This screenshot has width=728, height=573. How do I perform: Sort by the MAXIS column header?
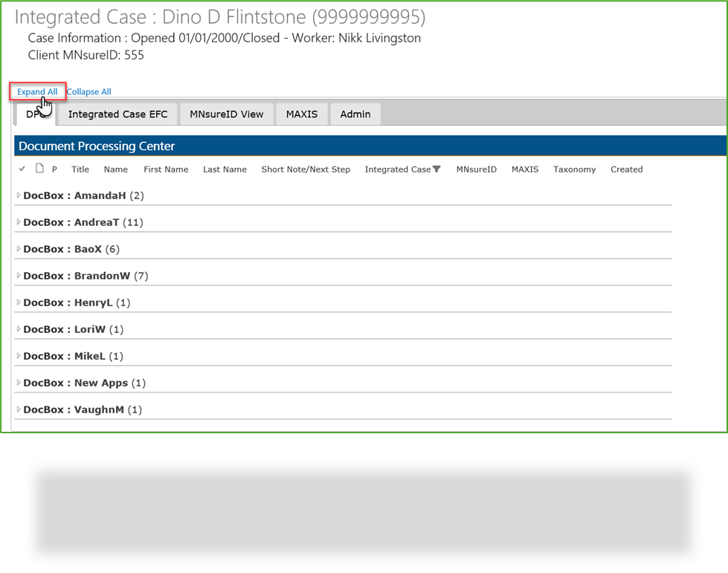coord(525,169)
